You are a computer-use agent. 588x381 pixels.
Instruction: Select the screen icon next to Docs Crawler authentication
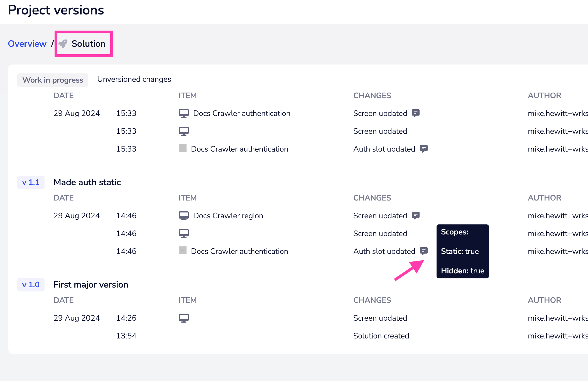click(x=183, y=113)
